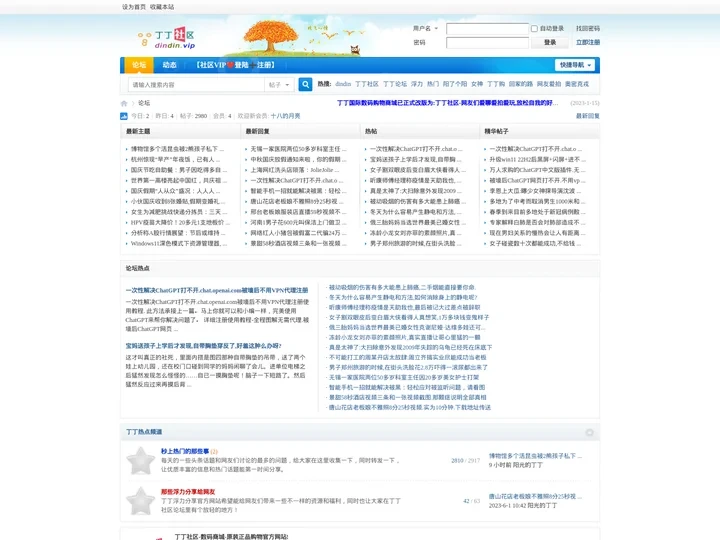Open hot list item 唐山花店老板娘 实为10分钟
Viewport: 720px width, 540px height.
coord(410,407)
